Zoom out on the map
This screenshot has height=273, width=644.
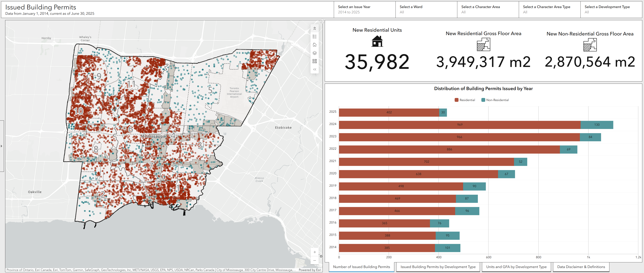pos(314,260)
